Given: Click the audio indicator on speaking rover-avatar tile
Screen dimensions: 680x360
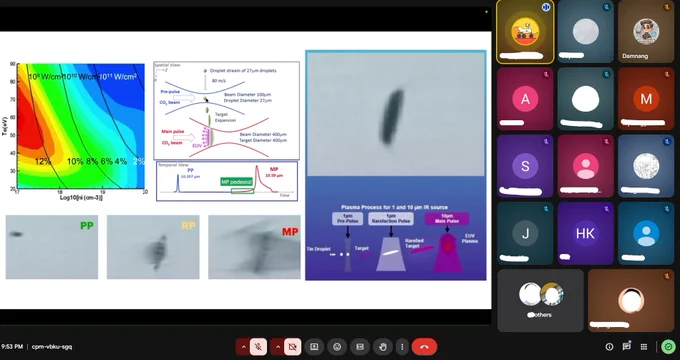Looking at the screenshot, I should (546, 7).
